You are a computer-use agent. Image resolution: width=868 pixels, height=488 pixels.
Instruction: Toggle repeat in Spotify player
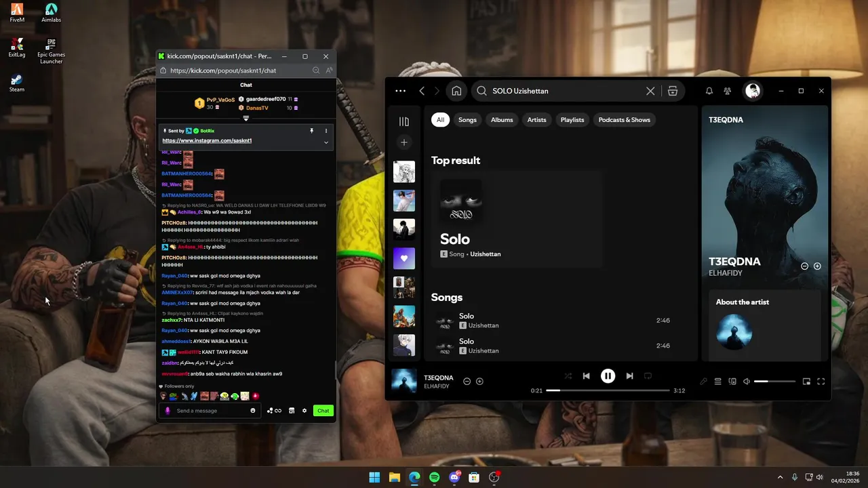[648, 376]
